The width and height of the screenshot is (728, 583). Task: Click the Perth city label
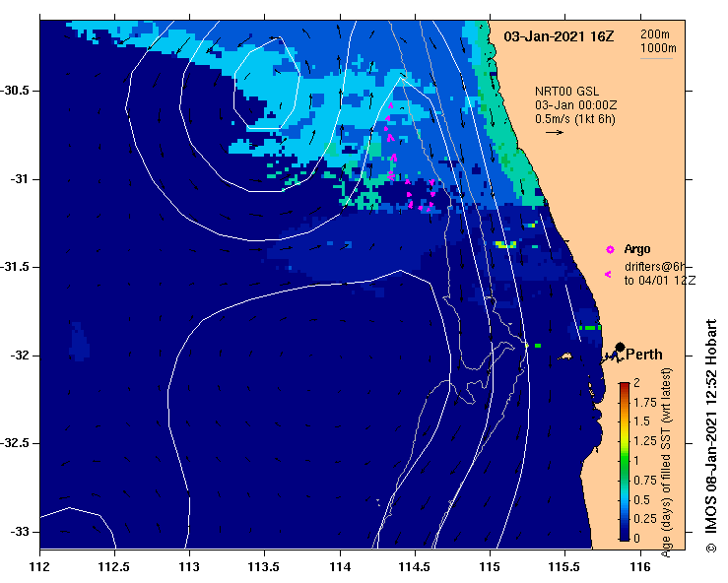click(x=644, y=355)
